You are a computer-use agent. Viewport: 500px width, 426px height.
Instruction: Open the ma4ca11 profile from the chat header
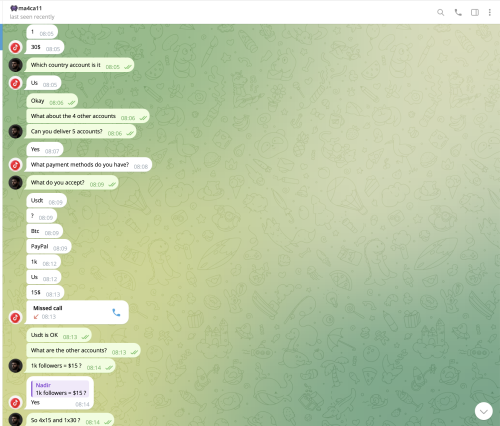coord(26,8)
